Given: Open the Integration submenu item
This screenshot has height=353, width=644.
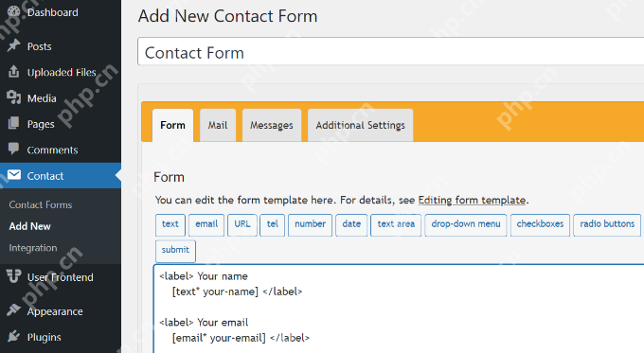Looking at the screenshot, I should 33,248.
